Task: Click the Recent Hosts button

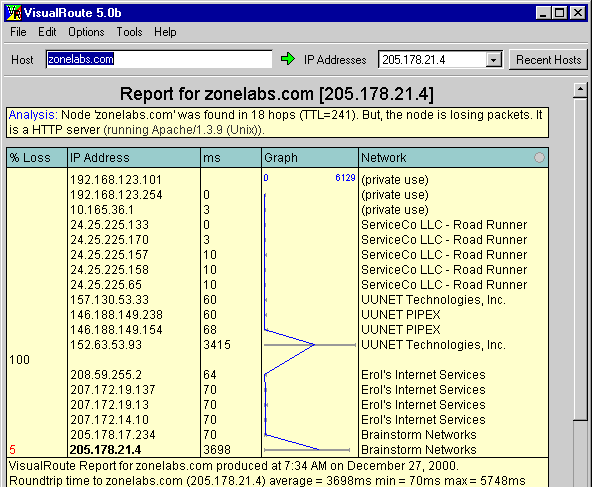Action: click(x=548, y=60)
